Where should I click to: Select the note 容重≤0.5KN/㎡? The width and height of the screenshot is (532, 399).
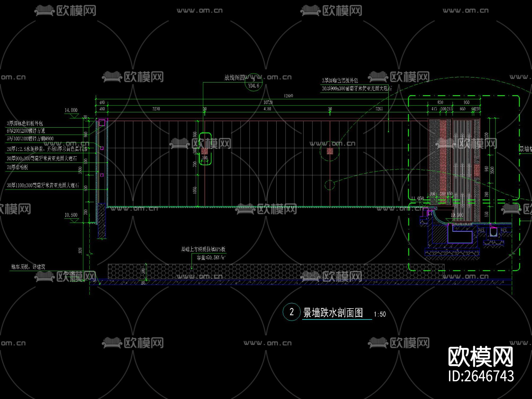click(x=211, y=257)
